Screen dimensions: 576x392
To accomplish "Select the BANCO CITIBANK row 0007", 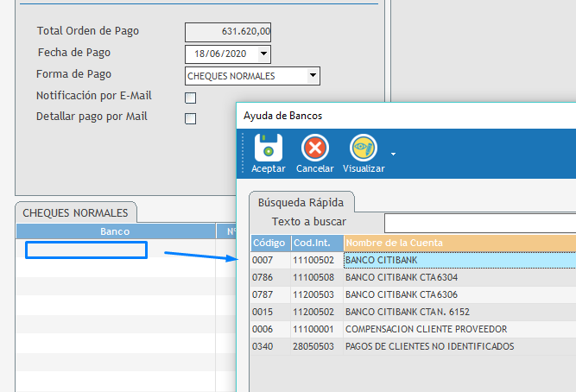I will [413, 260].
